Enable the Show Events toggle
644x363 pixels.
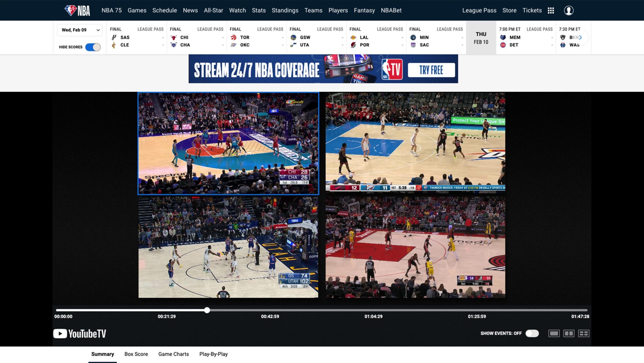click(532, 333)
